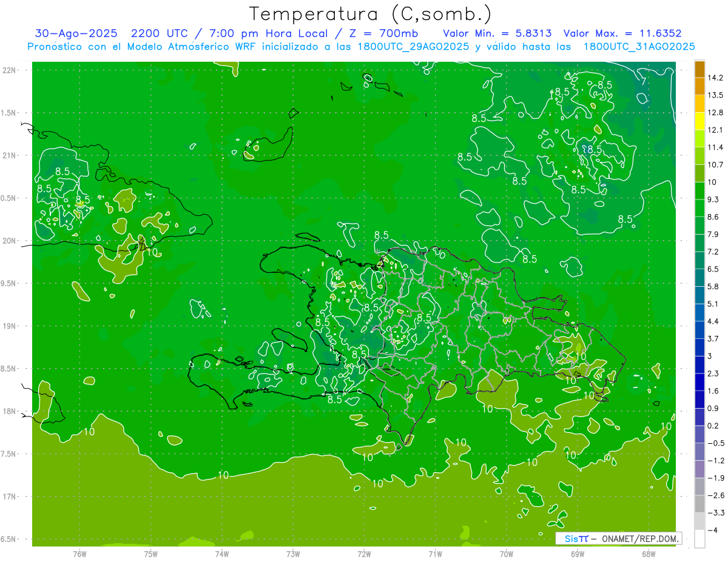Image resolution: width=728 pixels, height=562 pixels.
Task: Click the 18N latitude axis label
Action: point(9,412)
